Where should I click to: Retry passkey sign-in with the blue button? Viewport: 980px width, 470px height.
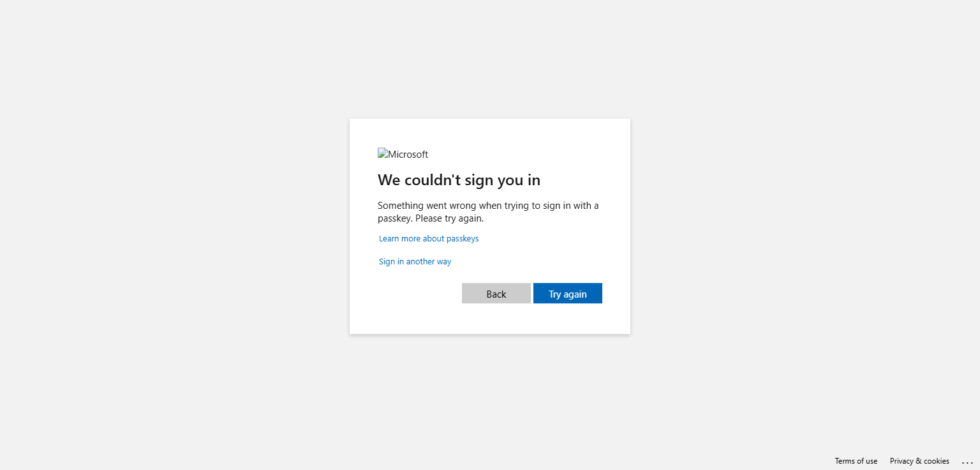[x=568, y=293]
